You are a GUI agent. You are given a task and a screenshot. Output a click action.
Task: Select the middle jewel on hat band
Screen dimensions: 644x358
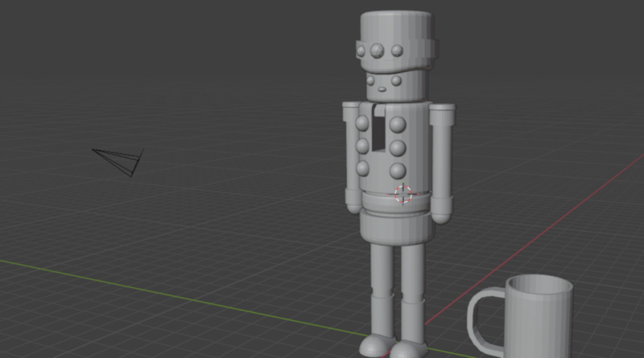[377, 51]
